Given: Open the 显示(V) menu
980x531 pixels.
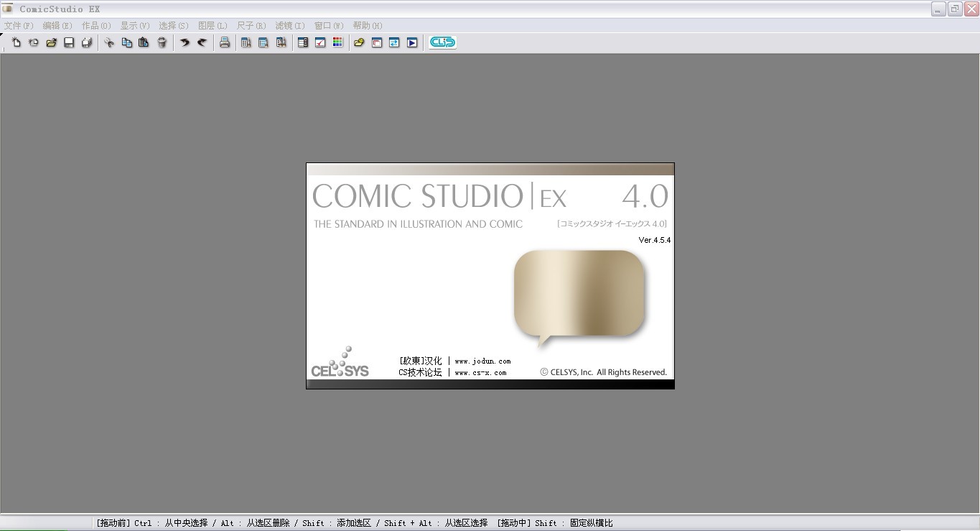Looking at the screenshot, I should coord(135,25).
